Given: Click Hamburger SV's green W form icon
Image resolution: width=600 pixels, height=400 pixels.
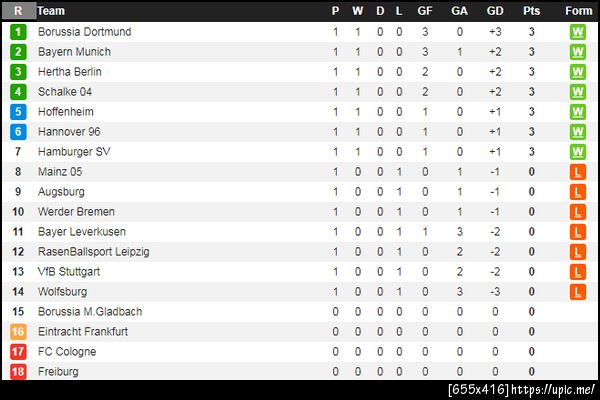Looking at the screenshot, I should pos(577,152).
